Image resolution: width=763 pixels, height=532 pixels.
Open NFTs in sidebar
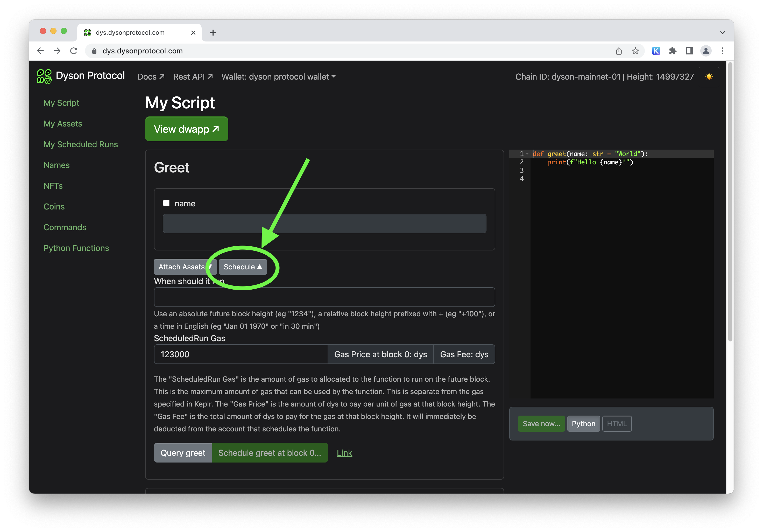(x=53, y=186)
